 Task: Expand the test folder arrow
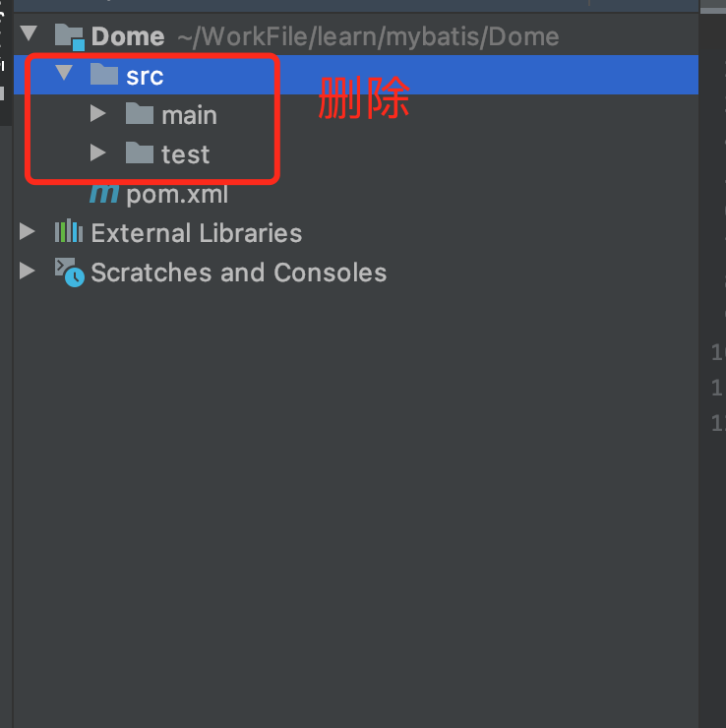[x=98, y=152]
